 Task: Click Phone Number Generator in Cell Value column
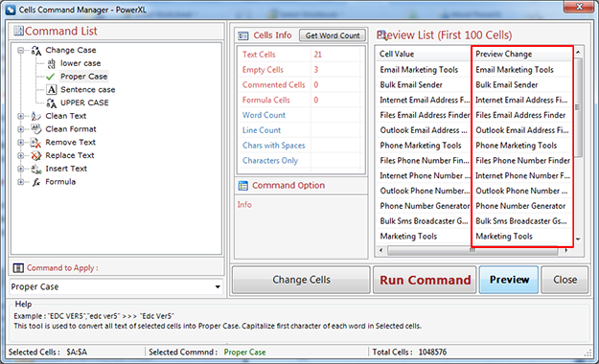pyautogui.click(x=425, y=206)
